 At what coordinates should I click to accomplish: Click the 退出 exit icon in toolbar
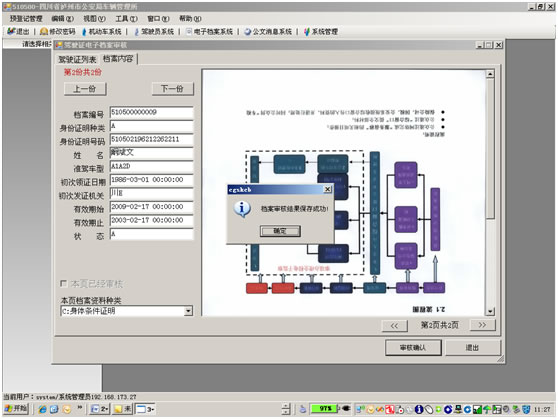pos(18,32)
